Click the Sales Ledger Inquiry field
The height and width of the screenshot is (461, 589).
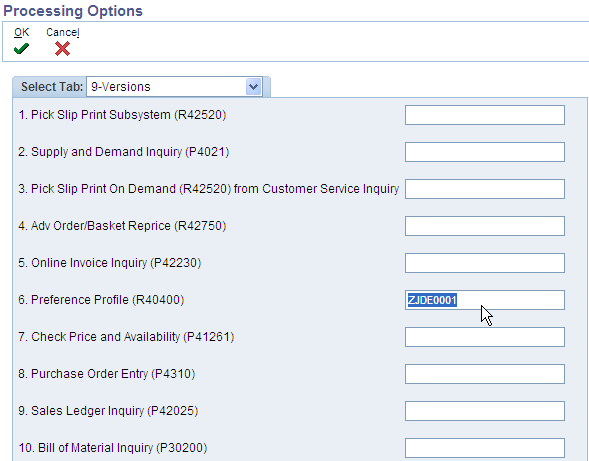tap(485, 411)
